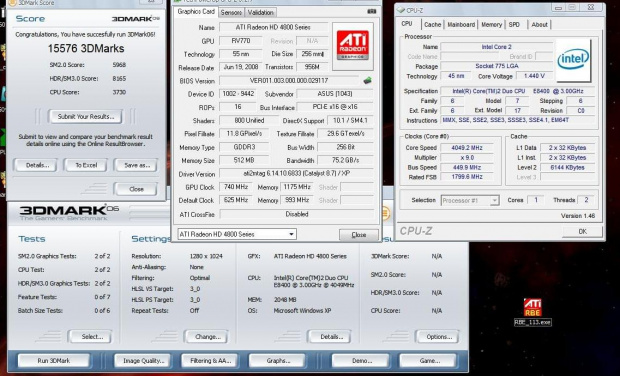Close the 3DMark Score window via Close button

(x=136, y=189)
